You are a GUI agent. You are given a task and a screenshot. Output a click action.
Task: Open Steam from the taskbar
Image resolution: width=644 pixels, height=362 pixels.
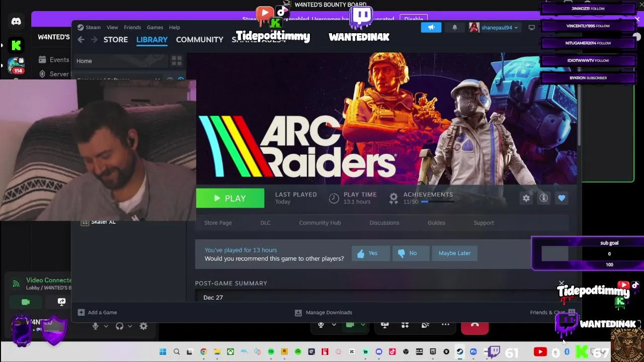(x=460, y=352)
